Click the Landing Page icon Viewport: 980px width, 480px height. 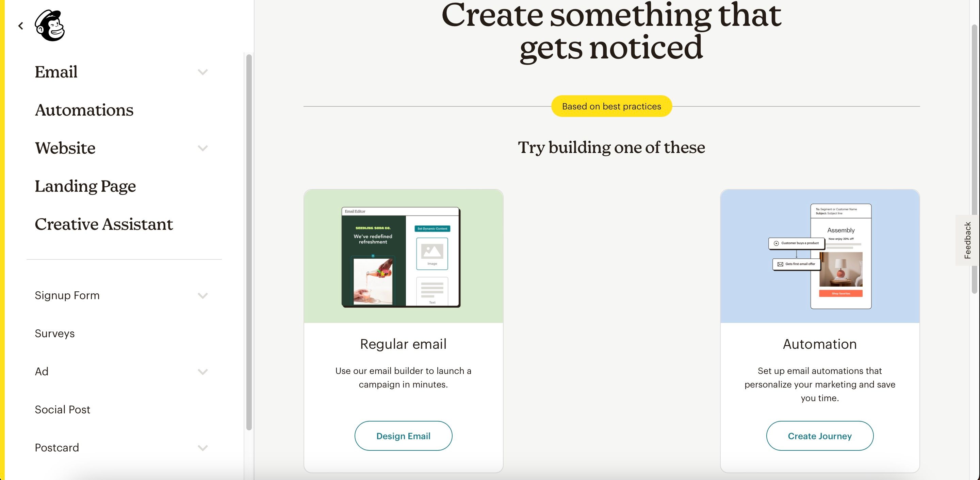coord(86,185)
